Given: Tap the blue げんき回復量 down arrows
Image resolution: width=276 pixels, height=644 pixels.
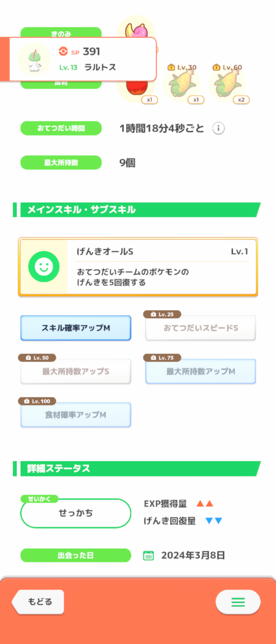Looking at the screenshot, I should [x=214, y=521].
